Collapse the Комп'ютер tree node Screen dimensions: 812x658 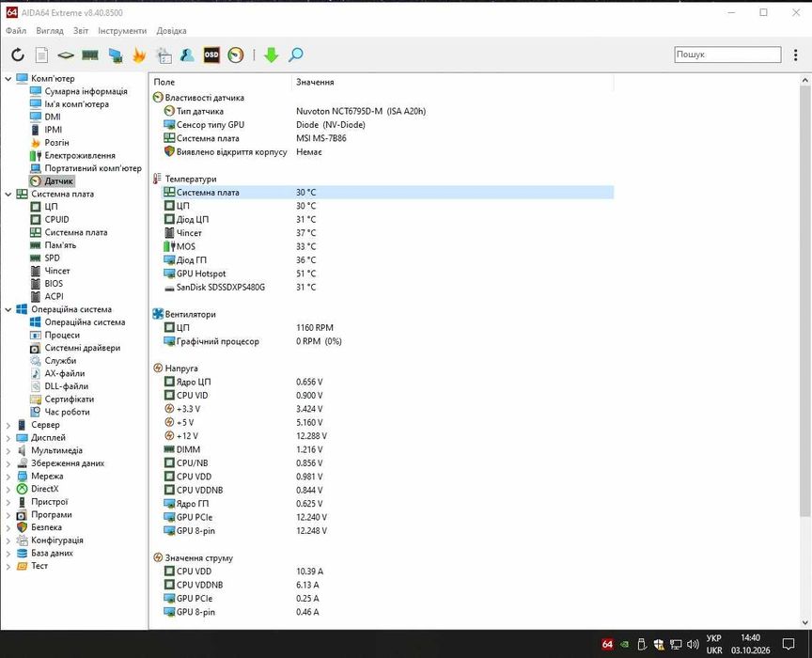[8, 79]
